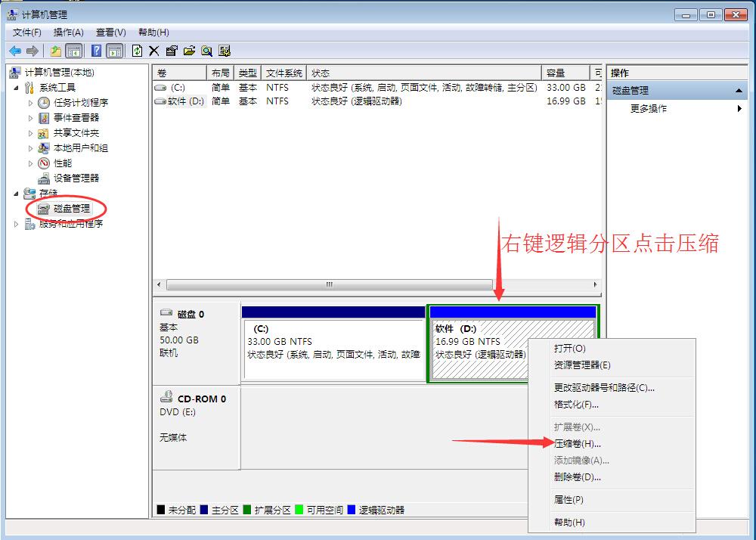Collapse the 存储 tree node

pos(17,194)
